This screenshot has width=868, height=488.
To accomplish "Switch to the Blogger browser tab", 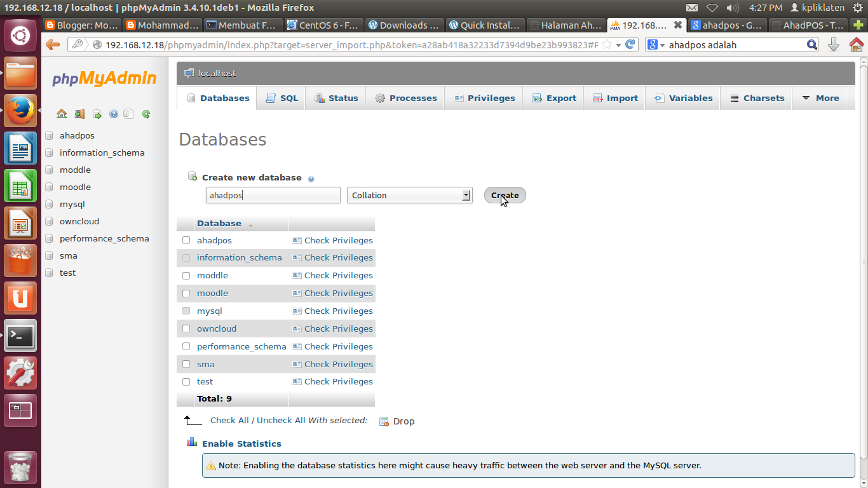I will pos(83,25).
